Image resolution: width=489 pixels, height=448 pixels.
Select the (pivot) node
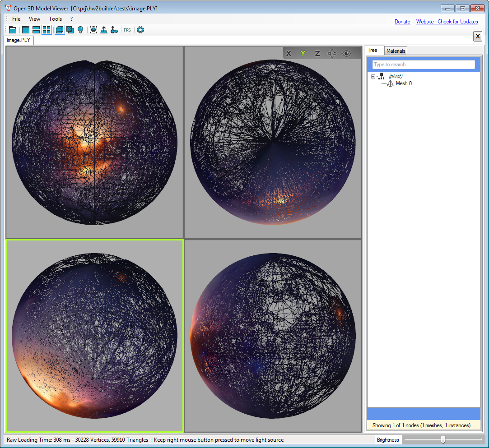(396, 76)
